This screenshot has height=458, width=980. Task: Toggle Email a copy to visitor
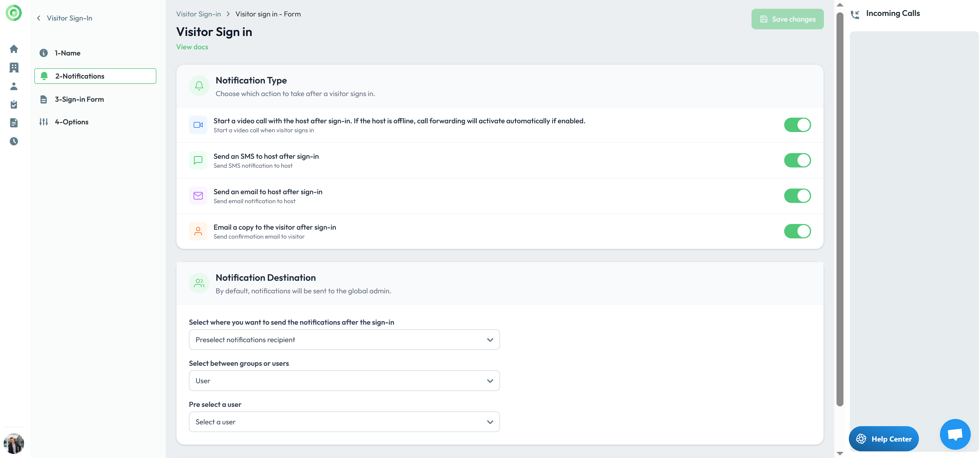tap(797, 231)
